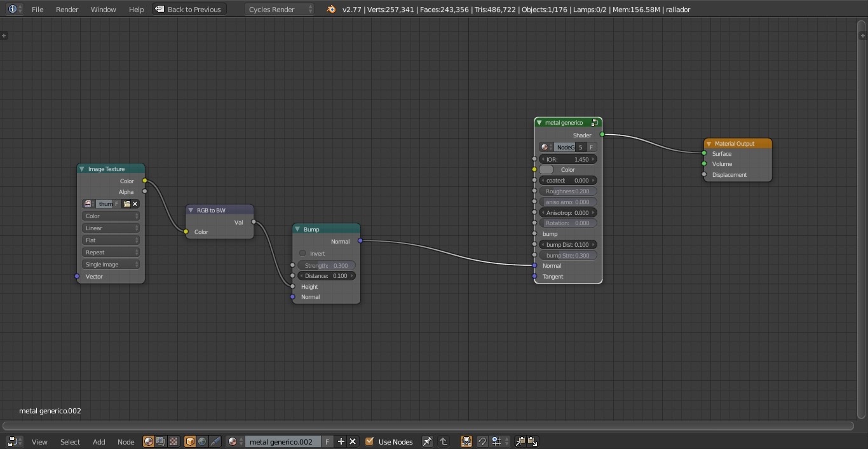The width and height of the screenshot is (868, 449).
Task: Open the Help menu
Action: tap(137, 10)
